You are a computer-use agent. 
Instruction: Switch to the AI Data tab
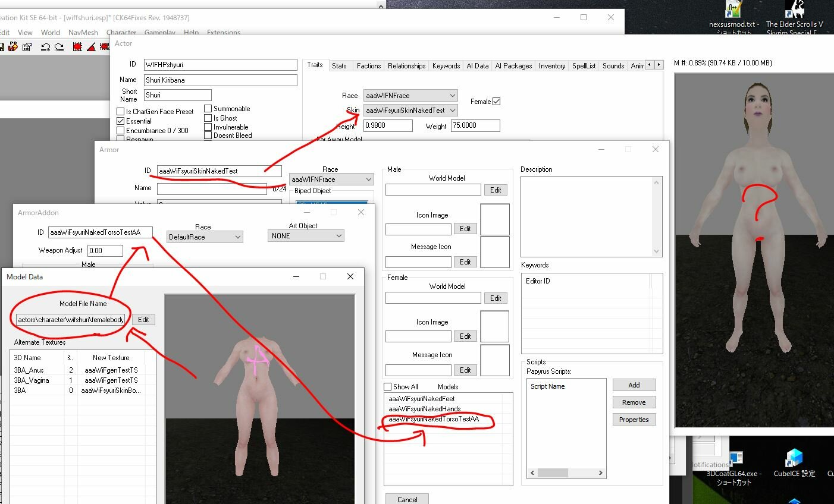click(478, 66)
